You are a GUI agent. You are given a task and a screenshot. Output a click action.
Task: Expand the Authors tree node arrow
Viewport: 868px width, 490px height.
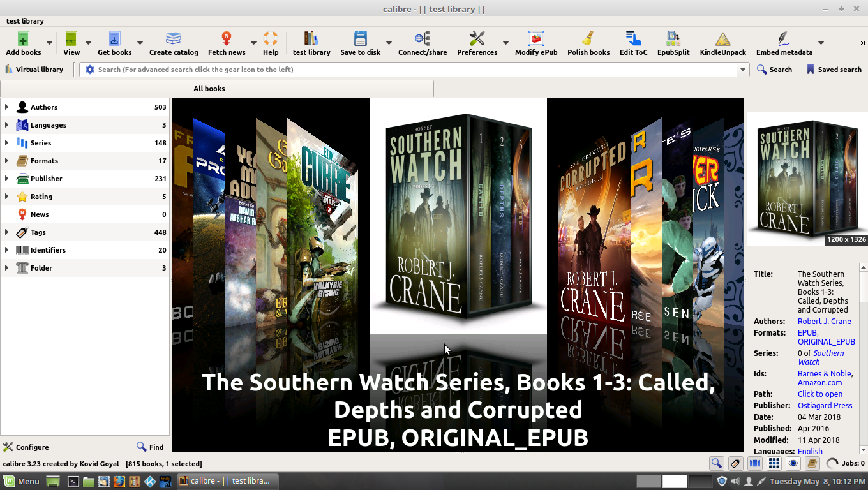6,107
